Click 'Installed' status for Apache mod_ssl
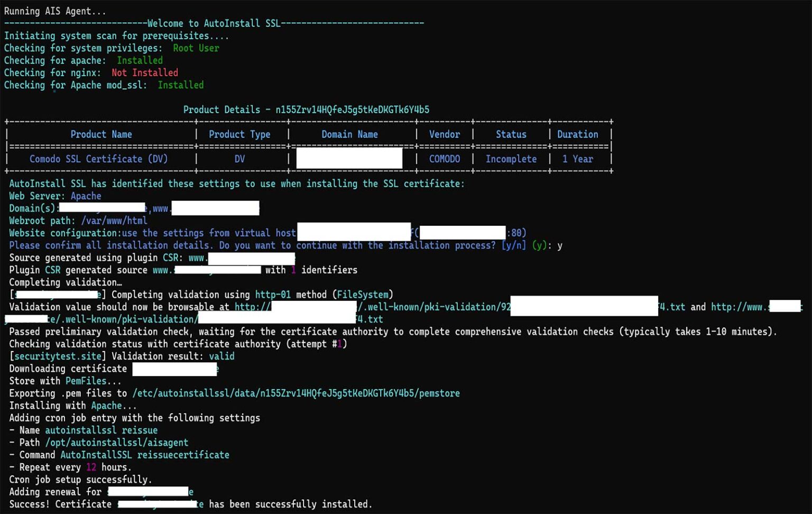This screenshot has width=812, height=514. 180,85
